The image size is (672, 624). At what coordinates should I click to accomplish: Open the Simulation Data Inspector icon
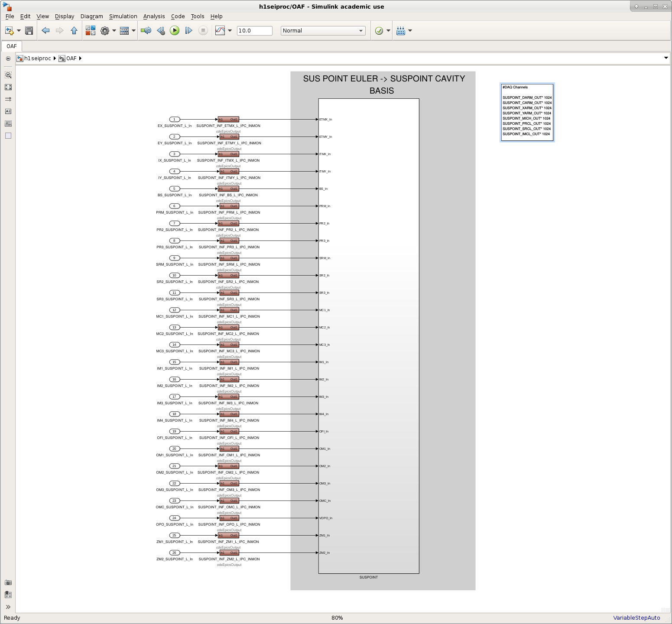pyautogui.click(x=220, y=31)
